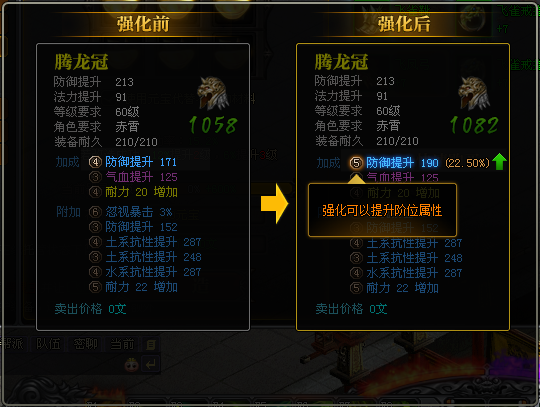Click the tier 5 badge beside 防御提升 190
This screenshot has width=540, height=407.
(356, 163)
